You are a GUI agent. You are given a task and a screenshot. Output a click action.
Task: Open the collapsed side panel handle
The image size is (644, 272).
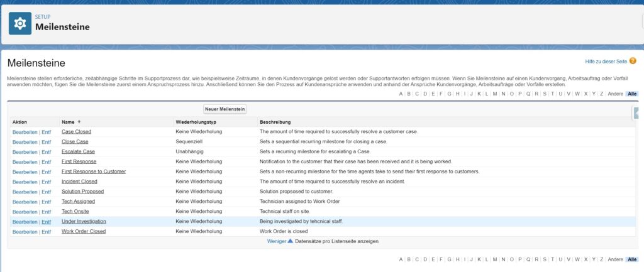636,112
